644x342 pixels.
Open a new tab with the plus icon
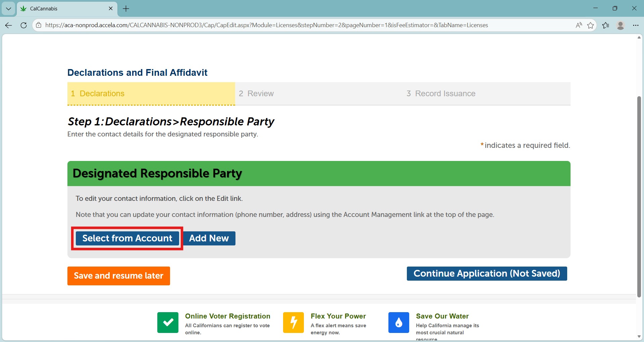(126, 9)
